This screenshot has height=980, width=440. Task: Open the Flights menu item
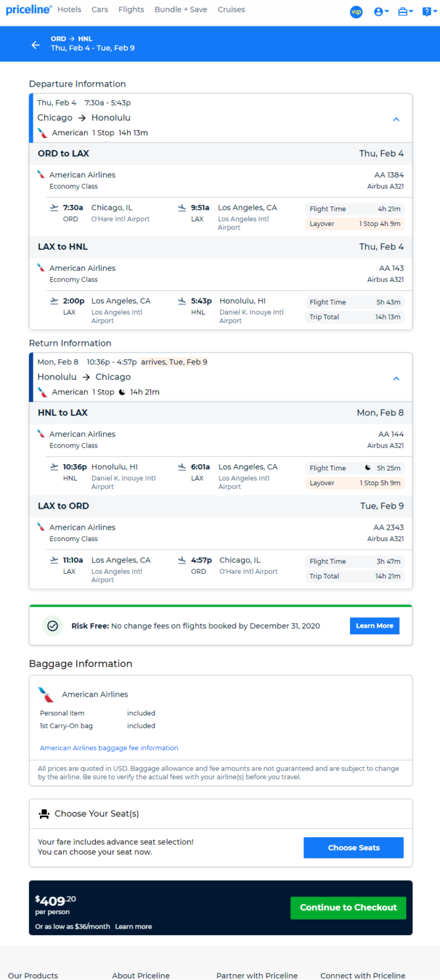(131, 10)
